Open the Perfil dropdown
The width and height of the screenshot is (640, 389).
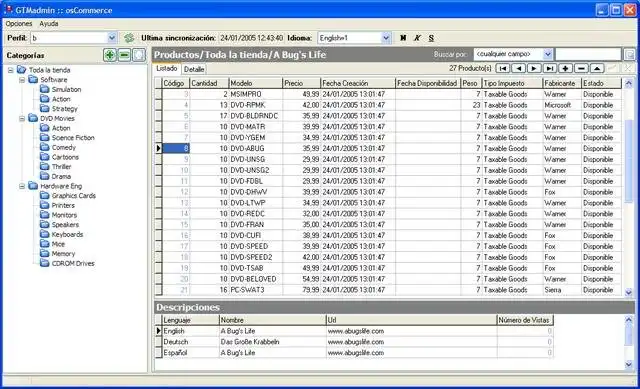112,38
